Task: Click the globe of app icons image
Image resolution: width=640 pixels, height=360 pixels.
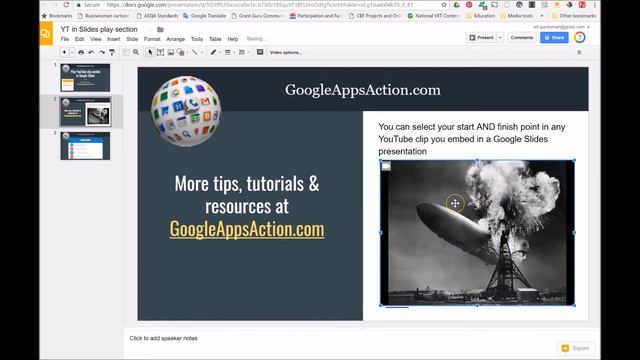Action: 186,111
